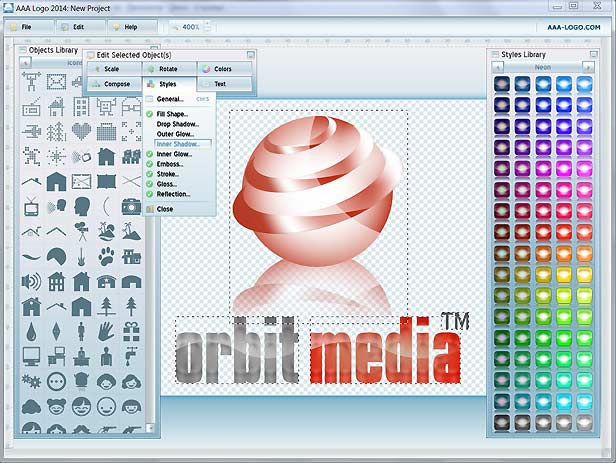Select the talking head with sound icon

tap(57, 207)
